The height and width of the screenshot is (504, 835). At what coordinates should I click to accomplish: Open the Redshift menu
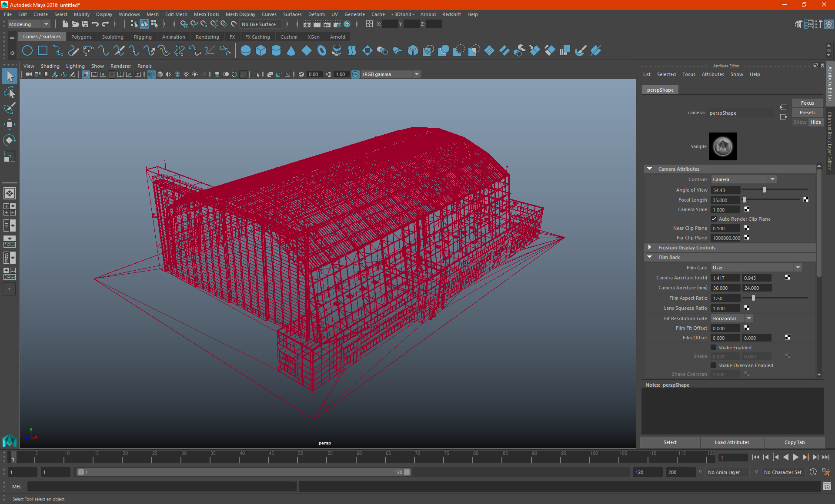[451, 14]
